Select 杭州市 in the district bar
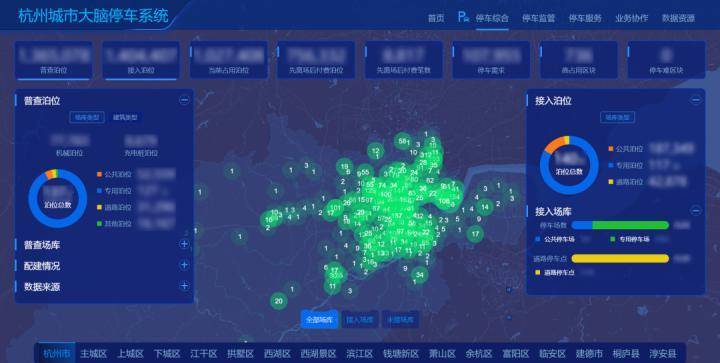Image resolution: width=720 pixels, height=363 pixels. [x=57, y=353]
